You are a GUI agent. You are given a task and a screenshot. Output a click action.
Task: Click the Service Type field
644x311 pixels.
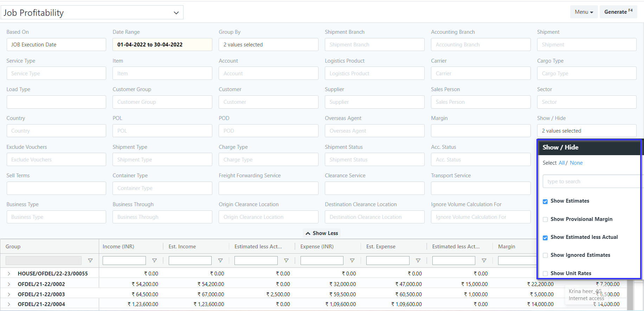(x=56, y=74)
